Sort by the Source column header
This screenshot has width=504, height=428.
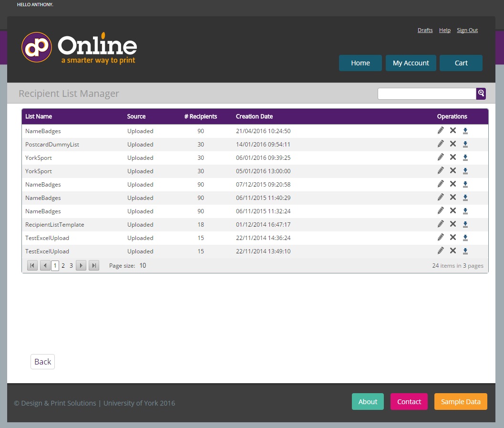136,116
